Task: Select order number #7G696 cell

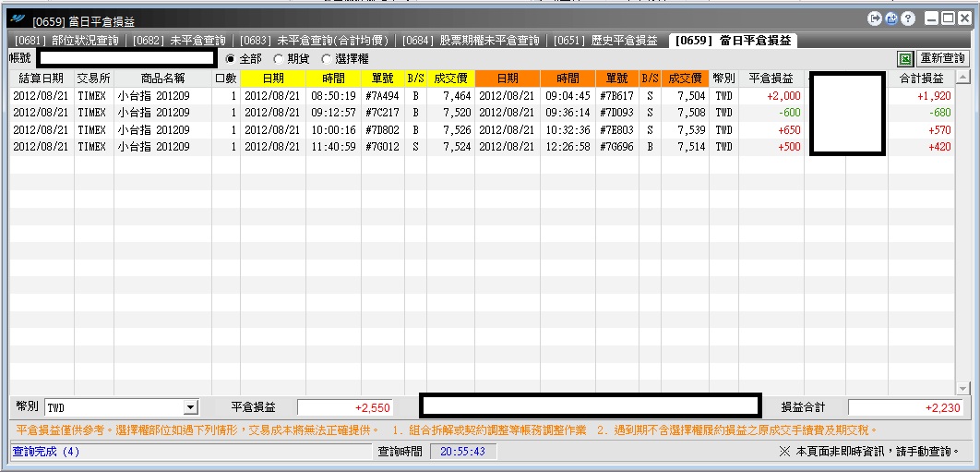Action: pos(616,147)
